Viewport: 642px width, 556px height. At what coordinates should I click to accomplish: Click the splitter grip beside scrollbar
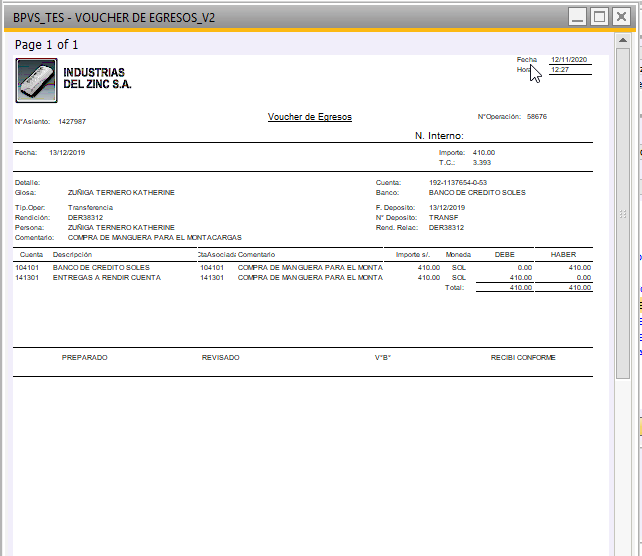coord(623,214)
